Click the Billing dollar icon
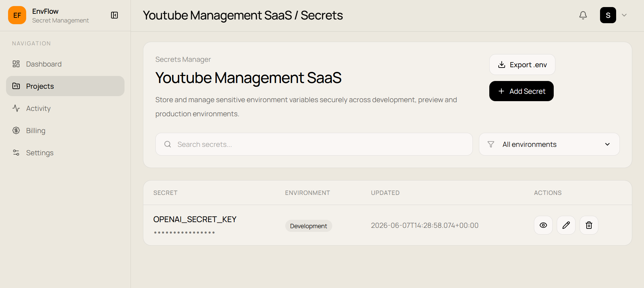 click(16, 130)
